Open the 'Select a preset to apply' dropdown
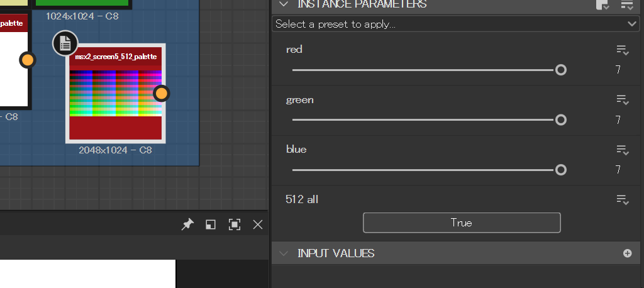This screenshot has height=288, width=644. point(457,24)
